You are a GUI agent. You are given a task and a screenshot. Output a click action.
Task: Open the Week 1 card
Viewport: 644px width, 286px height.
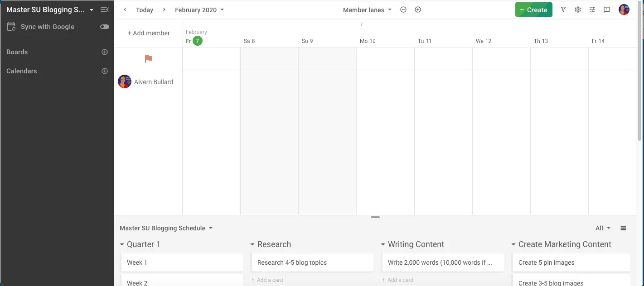click(182, 262)
